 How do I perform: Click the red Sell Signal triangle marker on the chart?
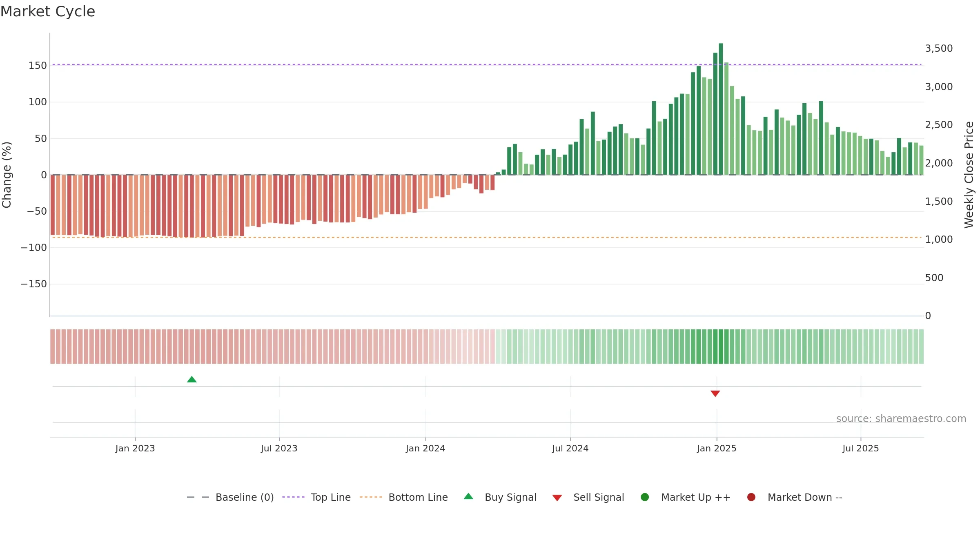click(715, 393)
